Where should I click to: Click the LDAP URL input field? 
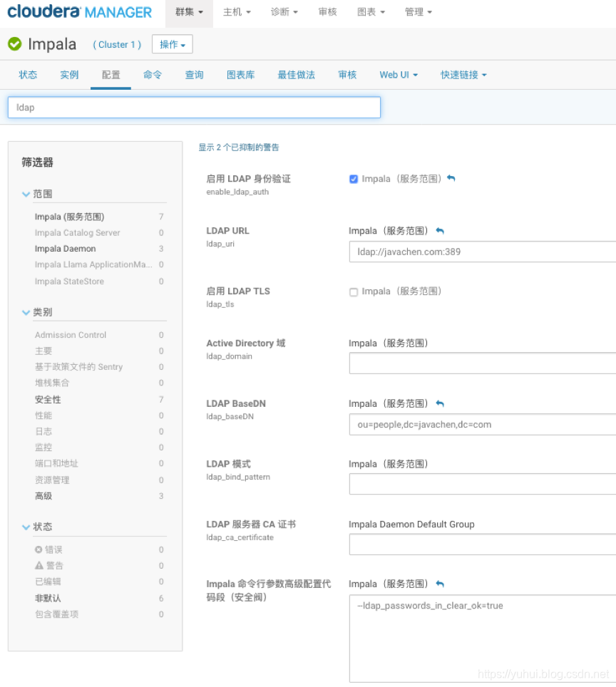click(x=483, y=252)
